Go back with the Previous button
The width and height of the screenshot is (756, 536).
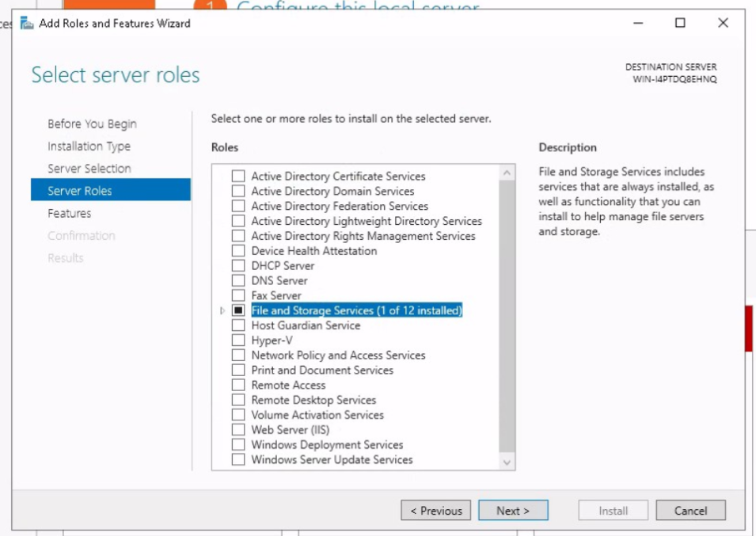coord(435,511)
